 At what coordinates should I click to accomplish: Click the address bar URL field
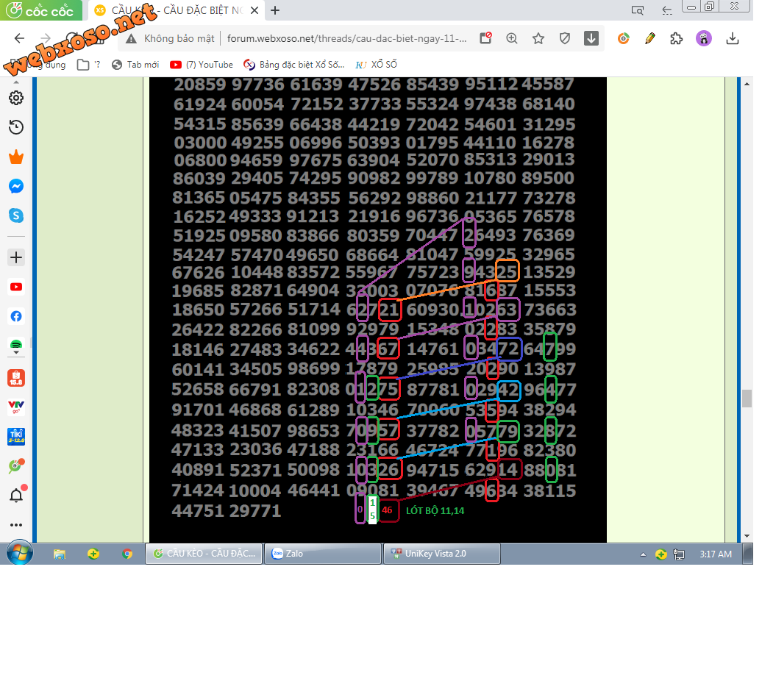(x=346, y=39)
